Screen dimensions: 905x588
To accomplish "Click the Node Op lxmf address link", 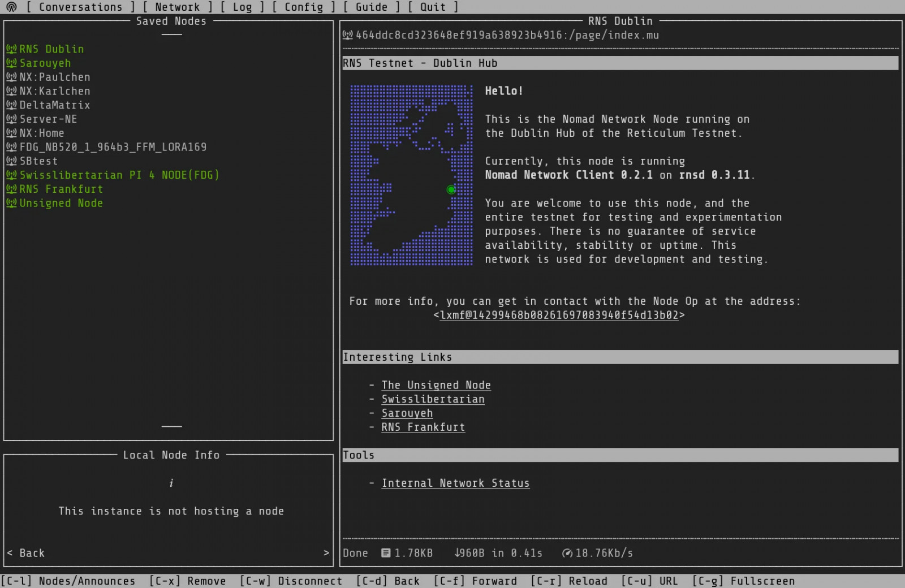I will coord(559,315).
